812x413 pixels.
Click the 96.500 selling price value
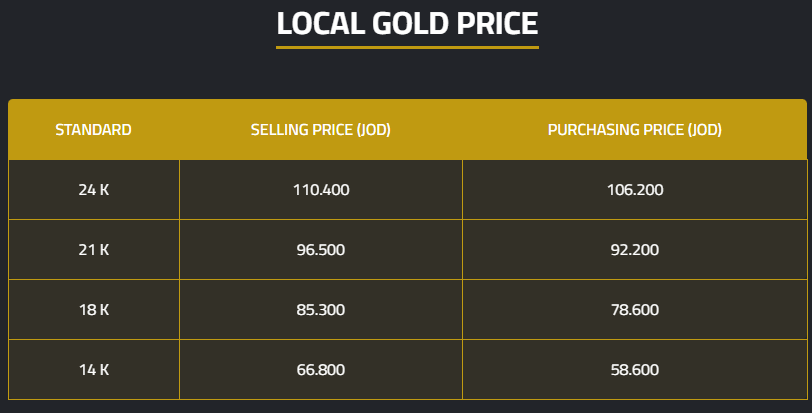click(x=321, y=250)
